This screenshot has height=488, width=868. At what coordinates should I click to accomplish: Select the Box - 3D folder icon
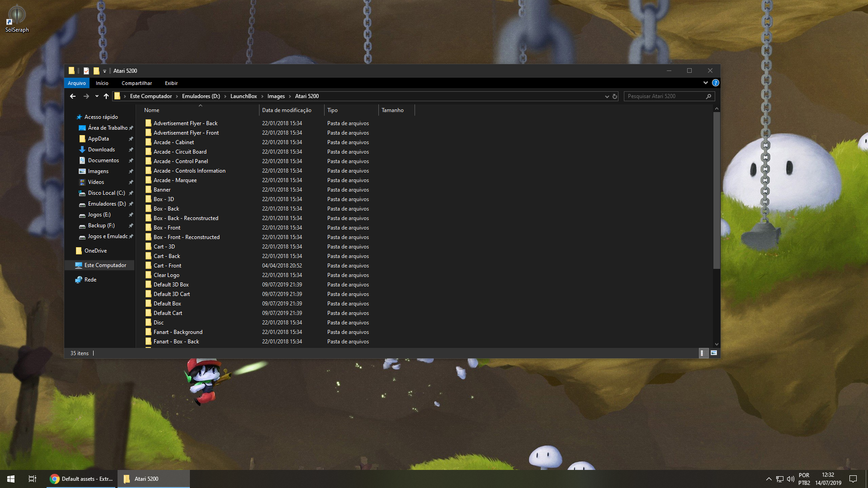click(x=148, y=199)
